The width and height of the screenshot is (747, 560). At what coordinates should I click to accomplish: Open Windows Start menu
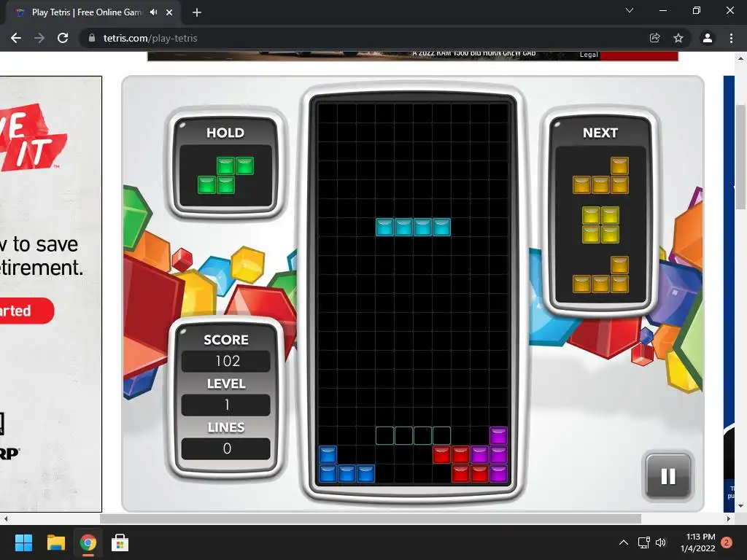coord(23,542)
